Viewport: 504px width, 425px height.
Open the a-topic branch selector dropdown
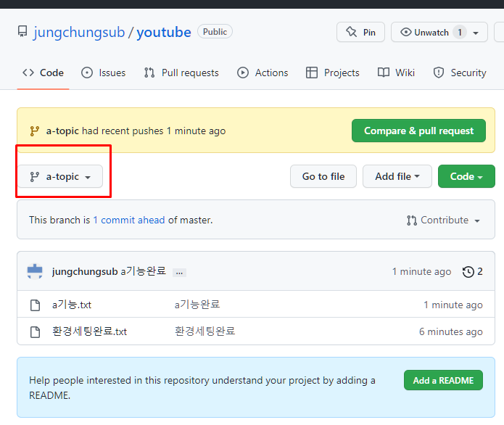click(60, 176)
